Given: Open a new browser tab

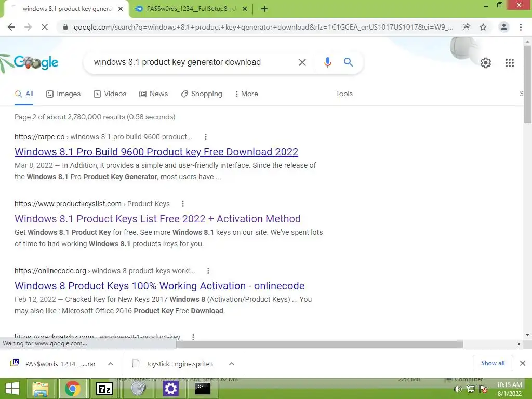Looking at the screenshot, I should pyautogui.click(x=264, y=9).
